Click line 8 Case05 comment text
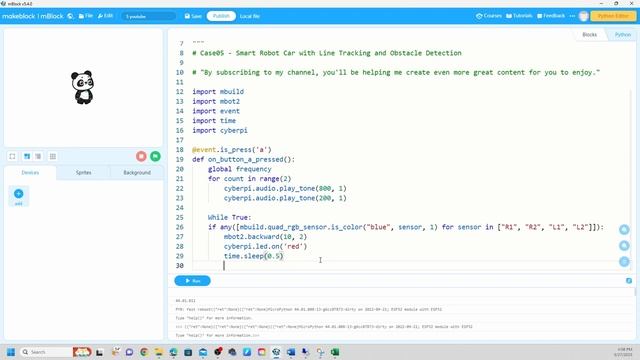 point(327,53)
